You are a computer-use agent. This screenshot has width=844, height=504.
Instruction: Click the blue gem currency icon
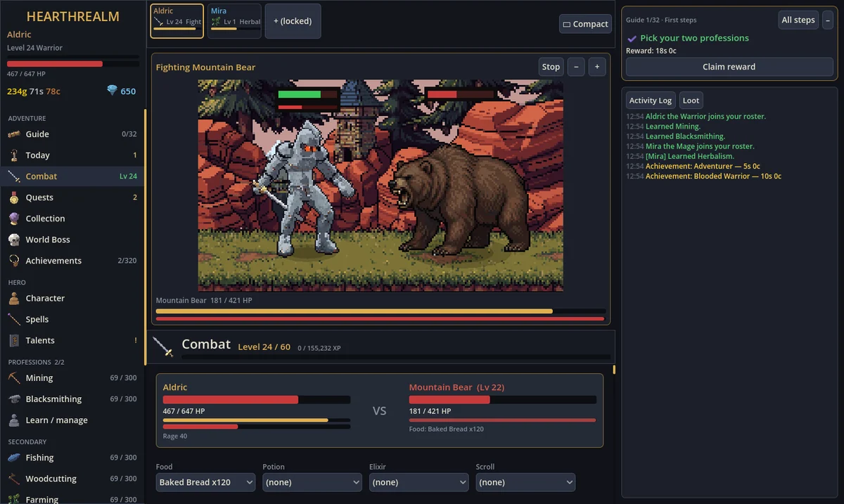click(112, 91)
